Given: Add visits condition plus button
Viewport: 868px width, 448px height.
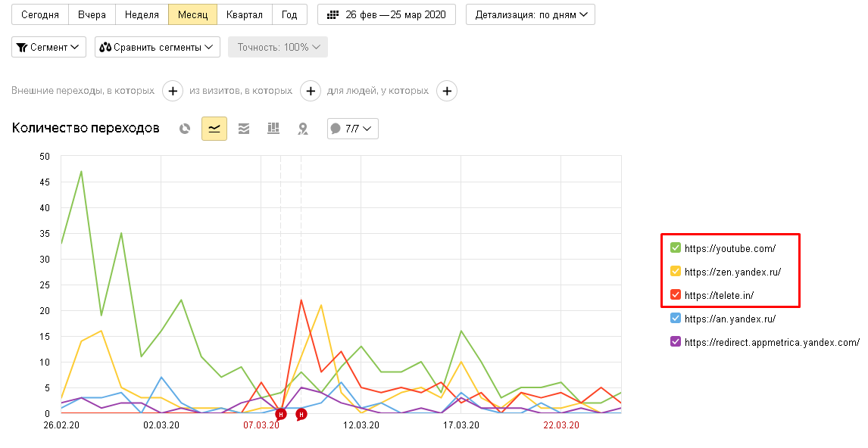Looking at the screenshot, I should (311, 91).
